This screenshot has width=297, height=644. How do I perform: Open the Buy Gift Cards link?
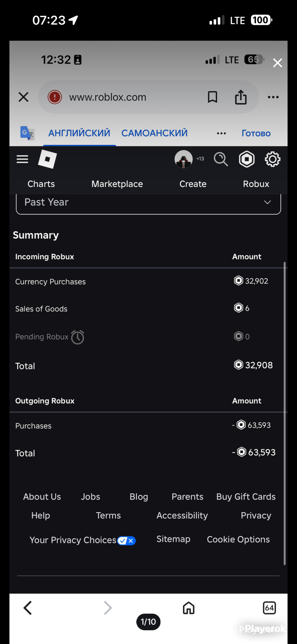246,497
